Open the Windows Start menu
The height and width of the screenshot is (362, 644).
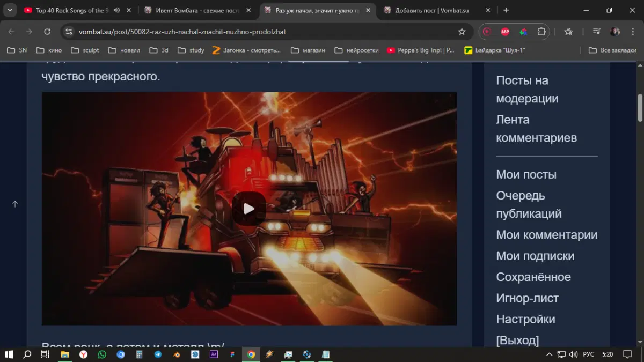click(x=9, y=354)
